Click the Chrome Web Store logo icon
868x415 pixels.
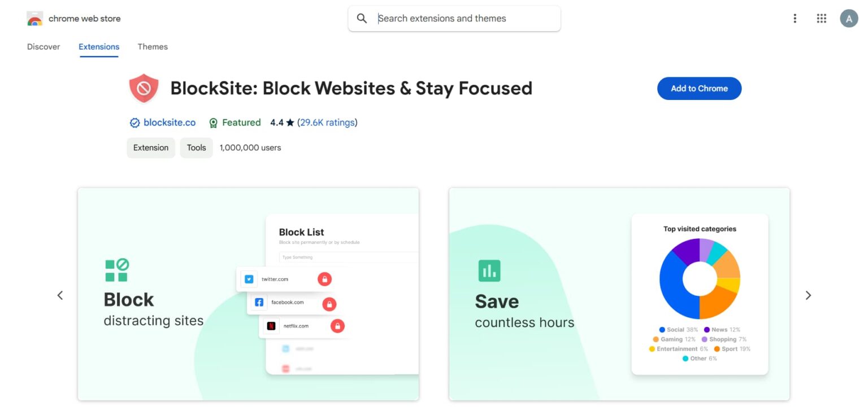coord(34,19)
